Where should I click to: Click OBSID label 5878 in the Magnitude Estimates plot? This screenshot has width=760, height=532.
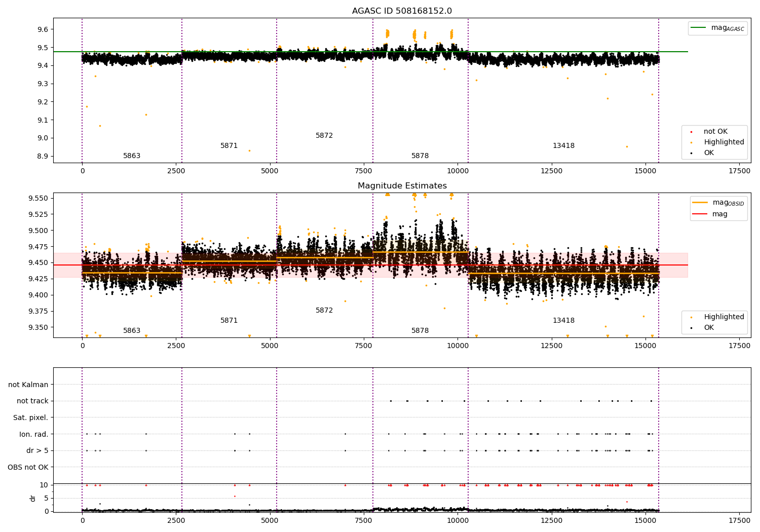pyautogui.click(x=420, y=330)
